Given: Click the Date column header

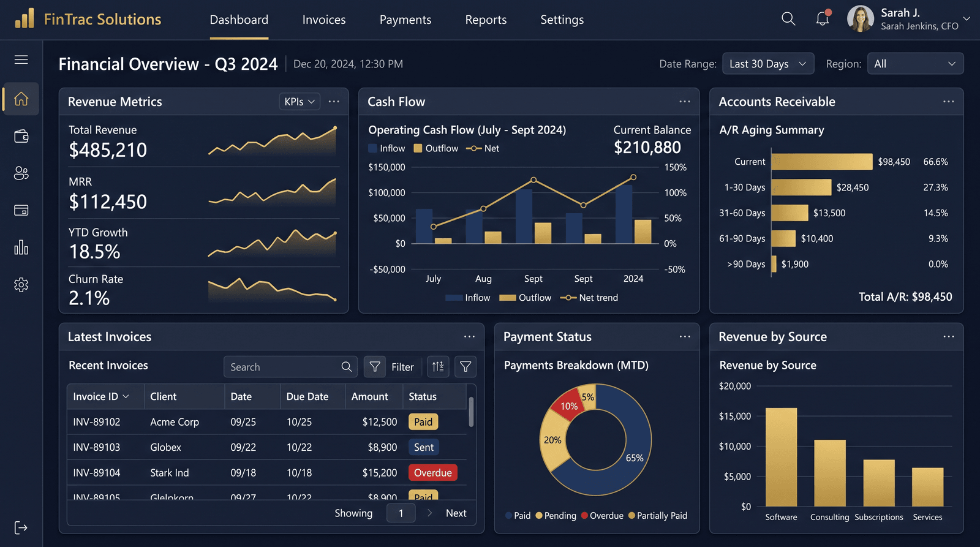Looking at the screenshot, I should 241,396.
